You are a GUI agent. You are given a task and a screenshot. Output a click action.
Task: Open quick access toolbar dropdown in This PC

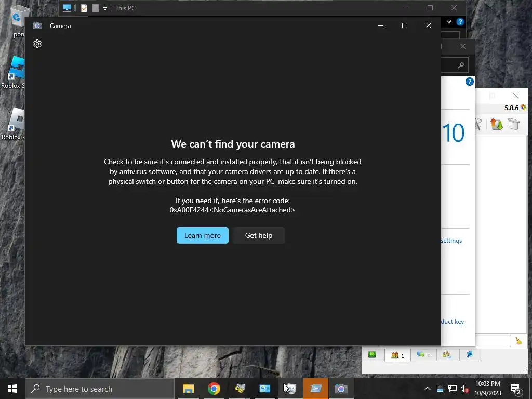[x=105, y=9]
